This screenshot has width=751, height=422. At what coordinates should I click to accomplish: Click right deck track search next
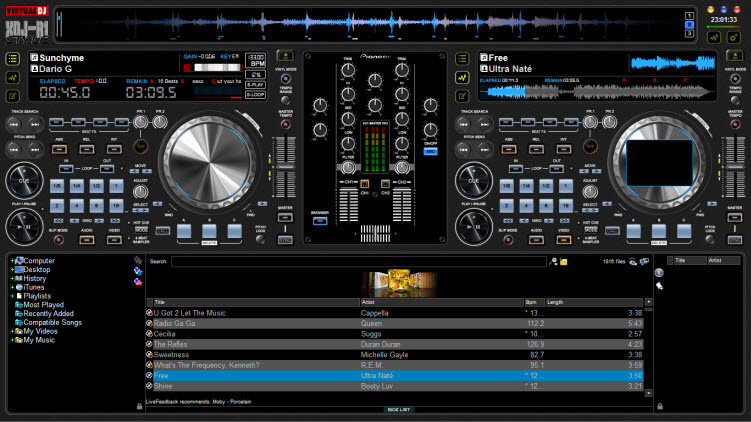click(485, 125)
